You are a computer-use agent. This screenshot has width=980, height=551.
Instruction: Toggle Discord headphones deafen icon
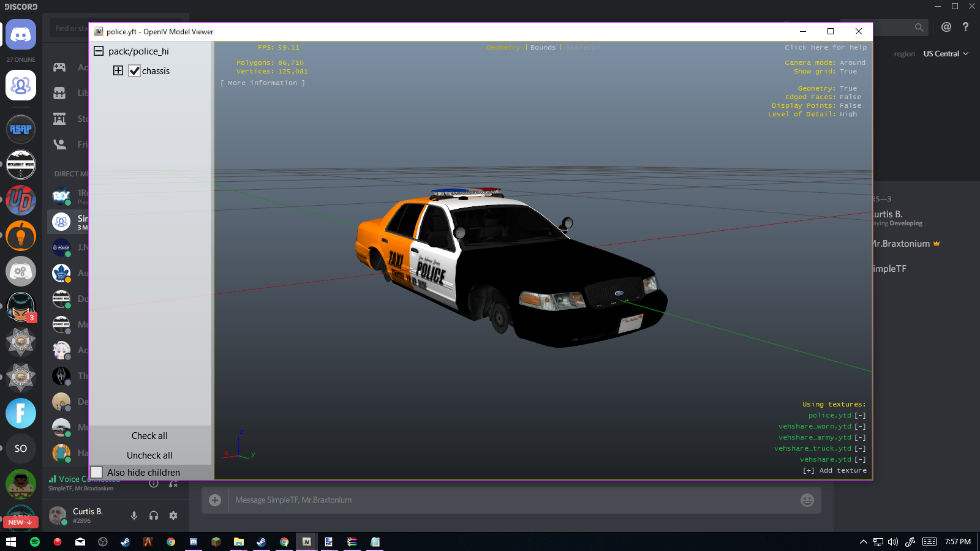coord(154,515)
